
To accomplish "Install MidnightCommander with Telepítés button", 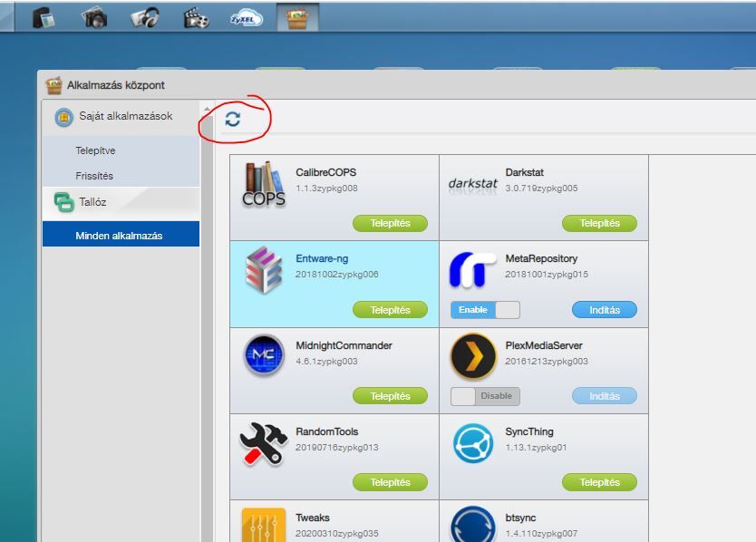I will 390,396.
